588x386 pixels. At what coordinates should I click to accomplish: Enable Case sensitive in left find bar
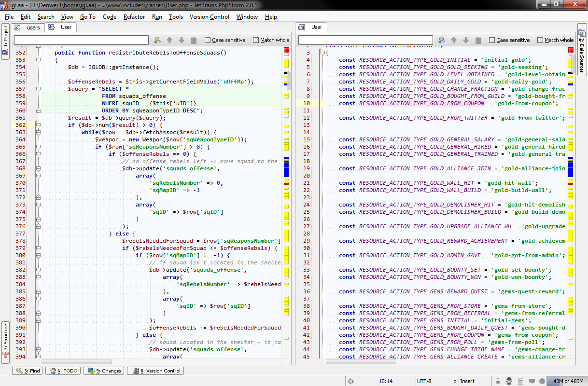[x=208, y=40]
